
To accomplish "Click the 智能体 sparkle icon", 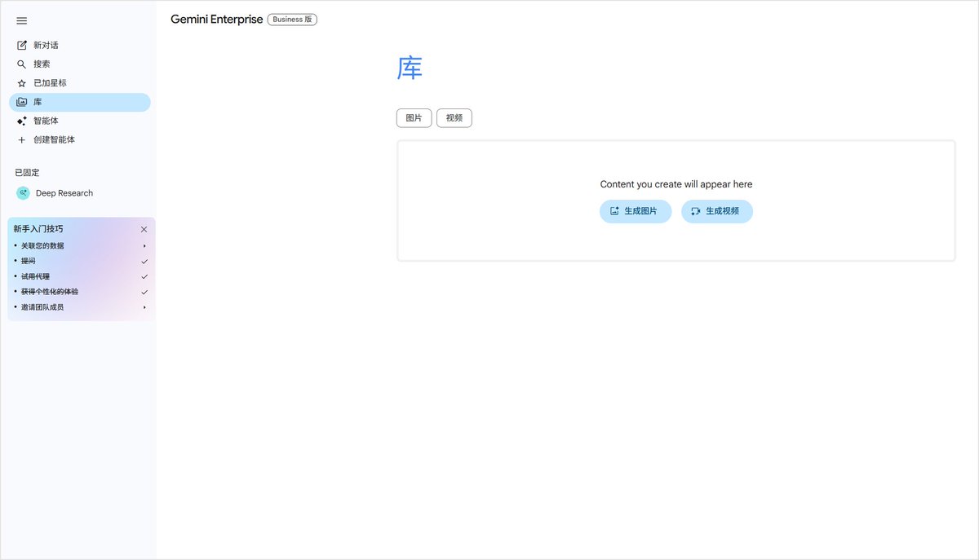I will 22,121.
